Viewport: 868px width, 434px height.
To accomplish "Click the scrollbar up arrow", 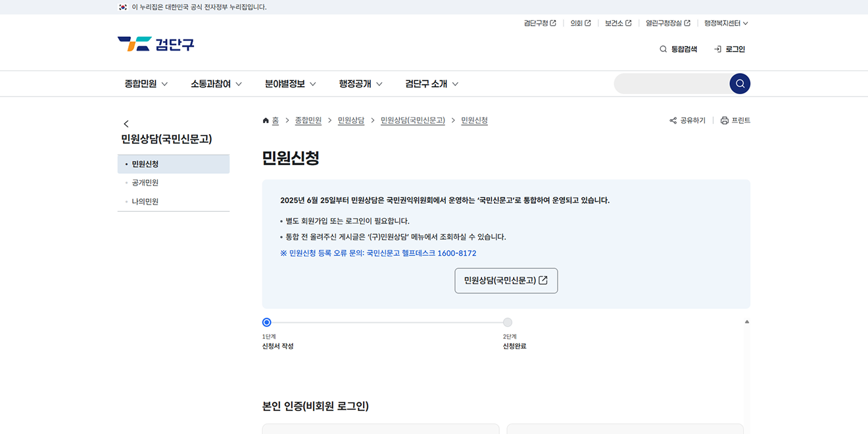I will click(747, 322).
